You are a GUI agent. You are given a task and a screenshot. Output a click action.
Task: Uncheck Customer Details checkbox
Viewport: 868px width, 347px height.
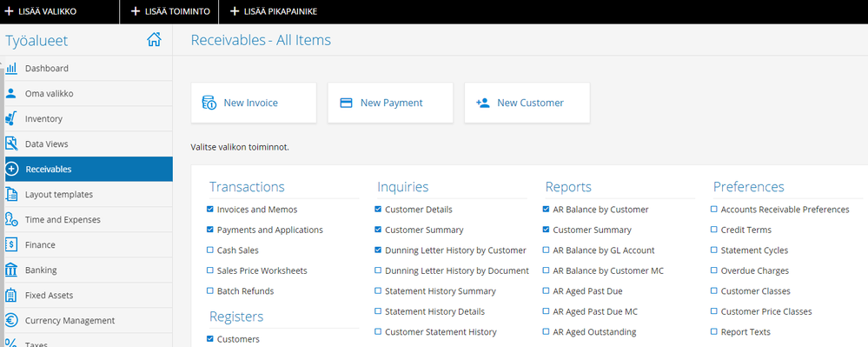[x=378, y=210]
